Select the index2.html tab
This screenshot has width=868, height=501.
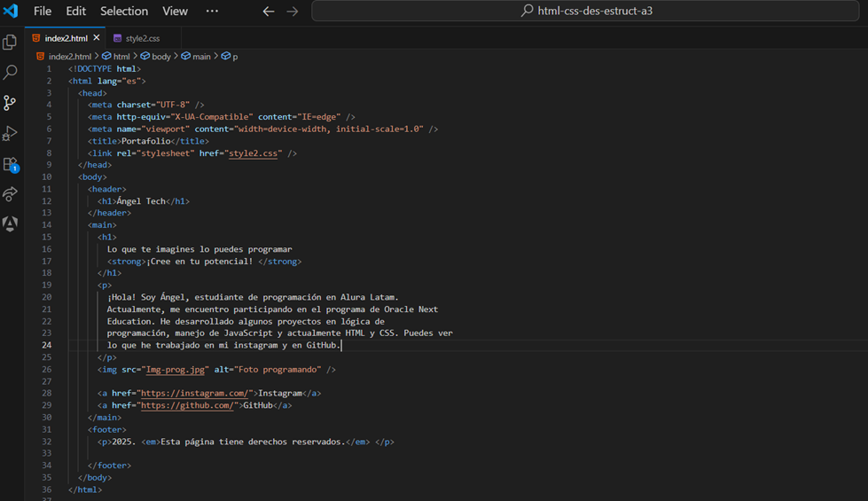tap(66, 38)
